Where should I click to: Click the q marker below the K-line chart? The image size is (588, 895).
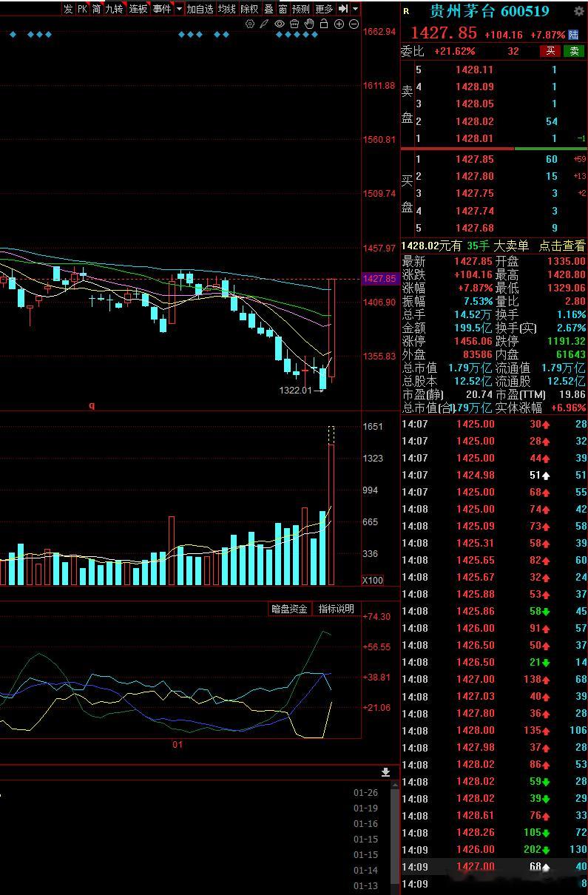[92, 405]
